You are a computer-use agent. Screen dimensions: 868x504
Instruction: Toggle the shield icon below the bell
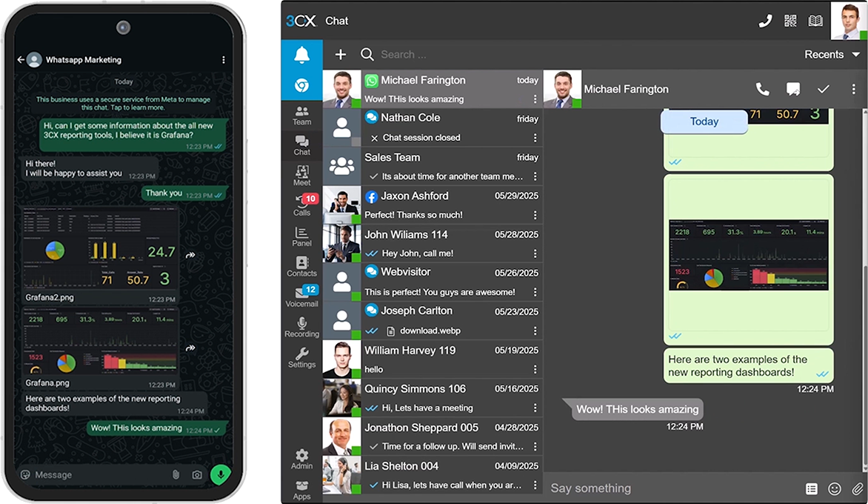[x=301, y=84]
